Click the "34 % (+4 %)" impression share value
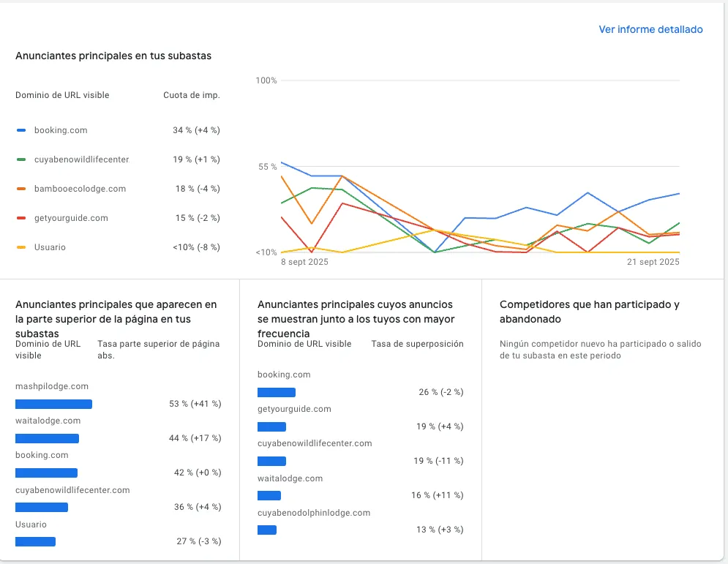 (196, 130)
